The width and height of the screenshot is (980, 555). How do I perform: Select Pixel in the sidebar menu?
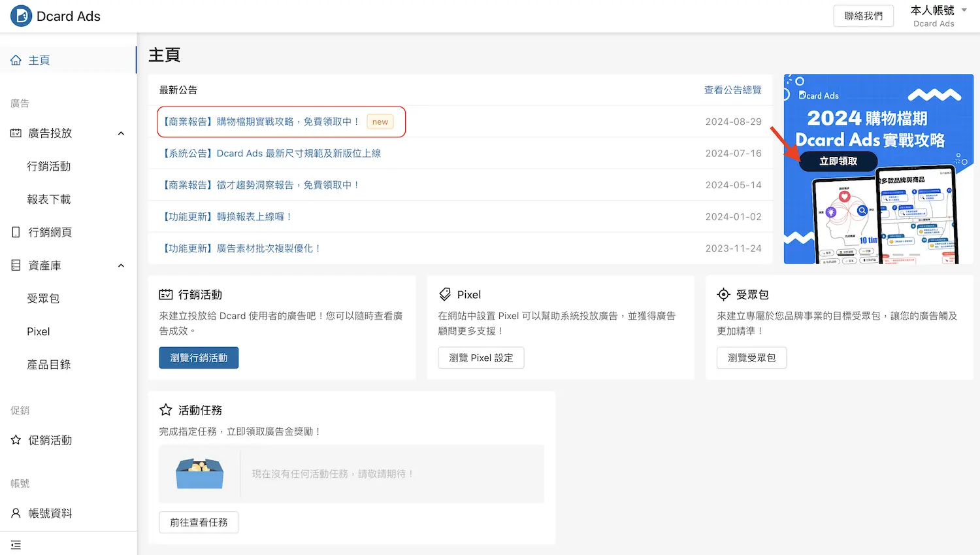[39, 331]
